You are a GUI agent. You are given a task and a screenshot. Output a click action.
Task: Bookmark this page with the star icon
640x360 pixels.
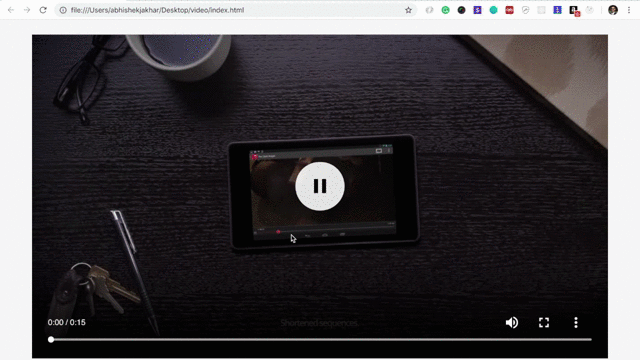pos(408,10)
